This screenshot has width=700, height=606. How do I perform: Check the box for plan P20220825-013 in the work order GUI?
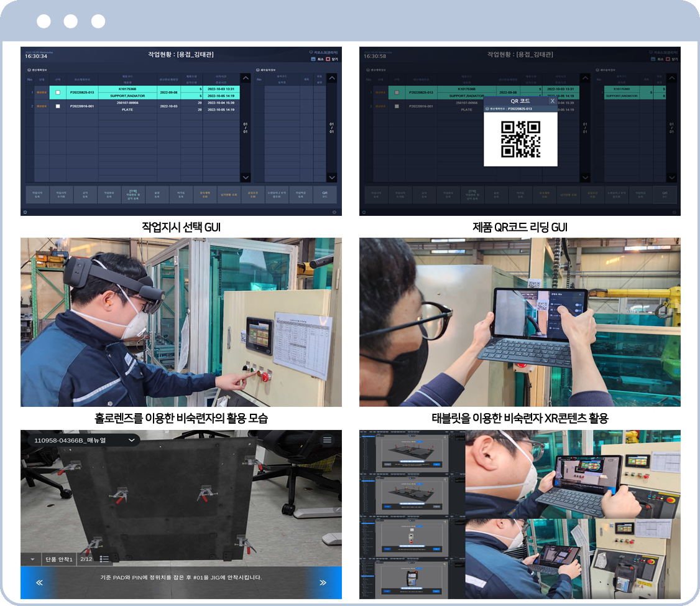(x=58, y=92)
